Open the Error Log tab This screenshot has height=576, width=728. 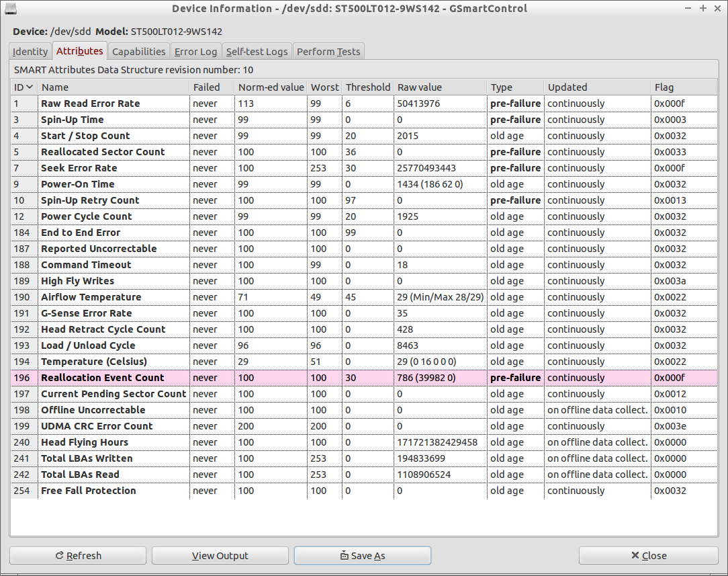point(196,52)
